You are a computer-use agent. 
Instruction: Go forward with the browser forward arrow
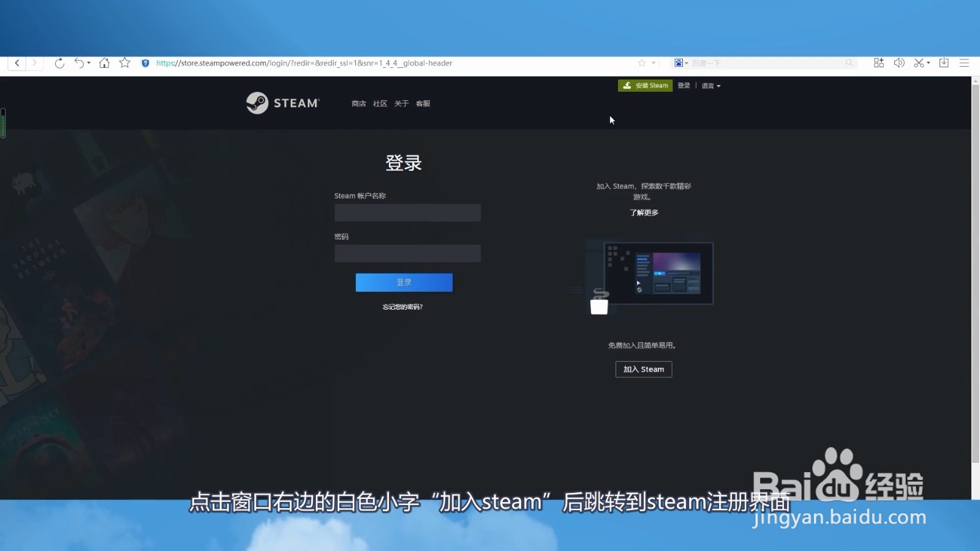pos(34,63)
